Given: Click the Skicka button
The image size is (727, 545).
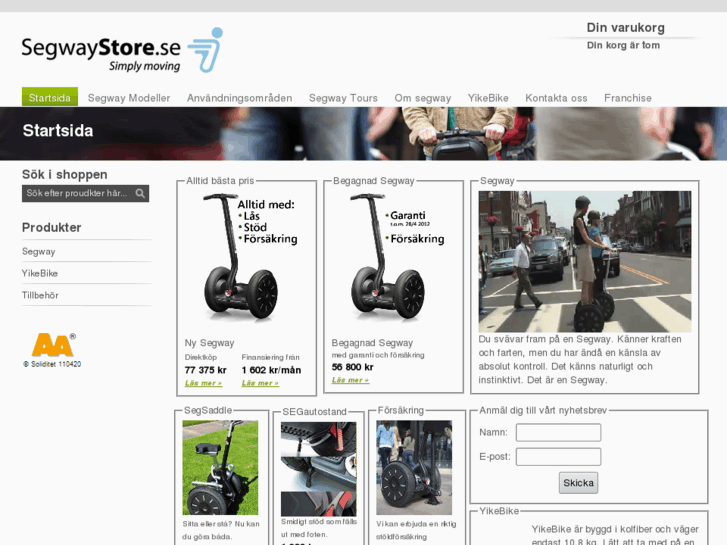Looking at the screenshot, I should pos(578,483).
